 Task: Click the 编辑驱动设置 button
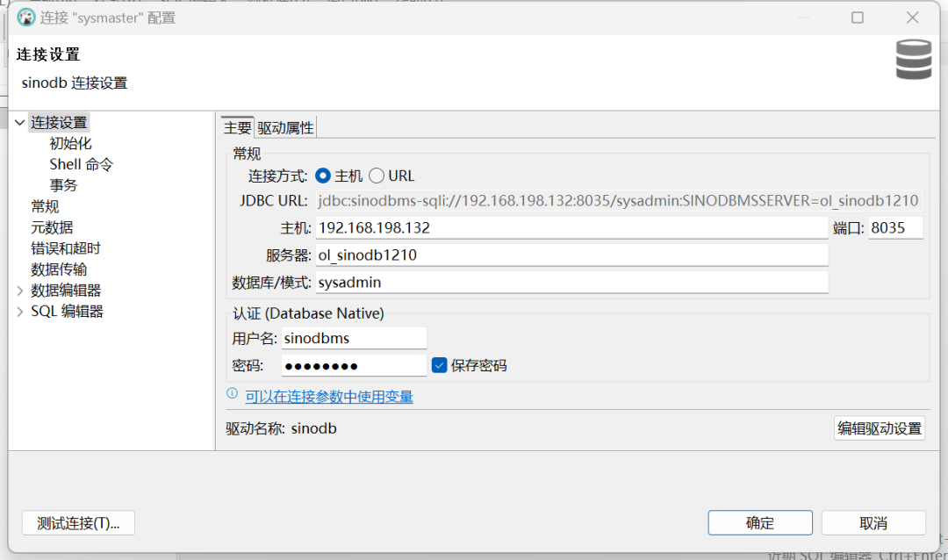[x=880, y=428]
